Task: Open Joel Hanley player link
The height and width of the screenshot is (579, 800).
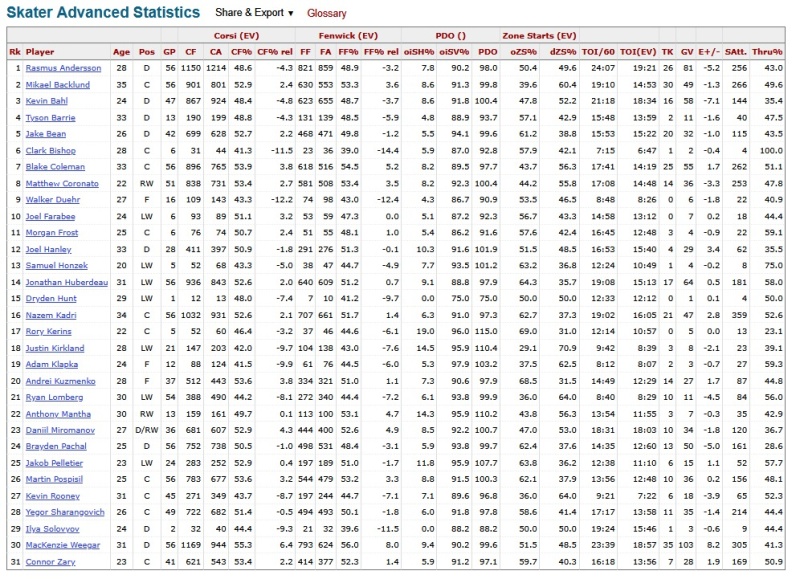Action: pyautogui.click(x=48, y=249)
